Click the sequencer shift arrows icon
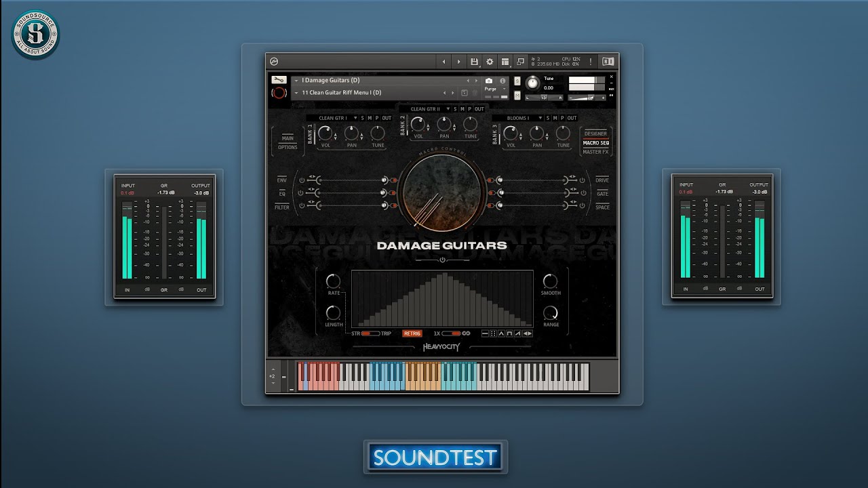The height and width of the screenshot is (488, 868). point(528,333)
